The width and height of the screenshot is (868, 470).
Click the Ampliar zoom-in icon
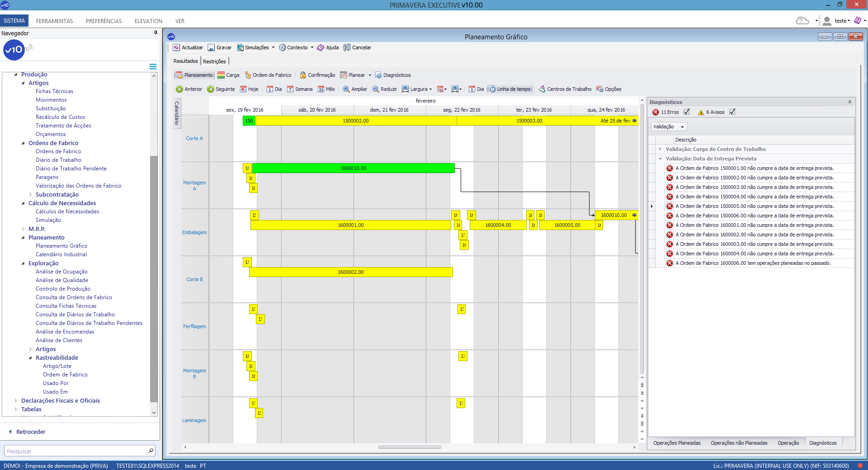[346, 89]
